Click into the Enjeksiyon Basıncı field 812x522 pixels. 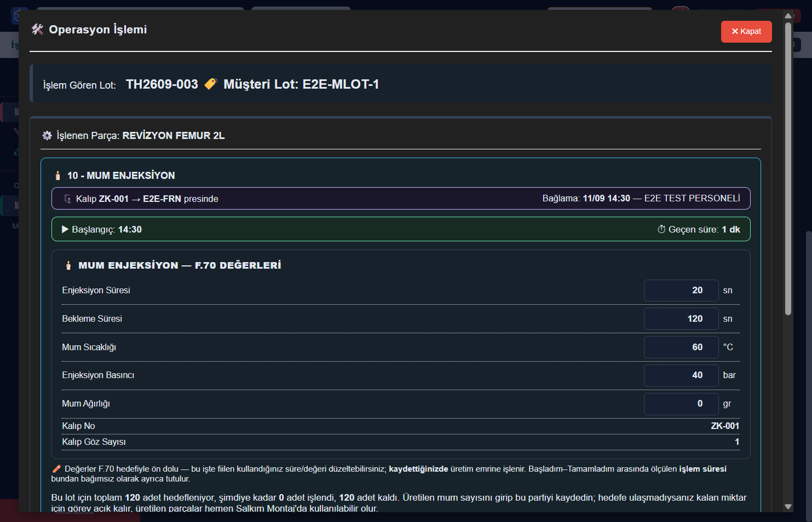(681, 375)
